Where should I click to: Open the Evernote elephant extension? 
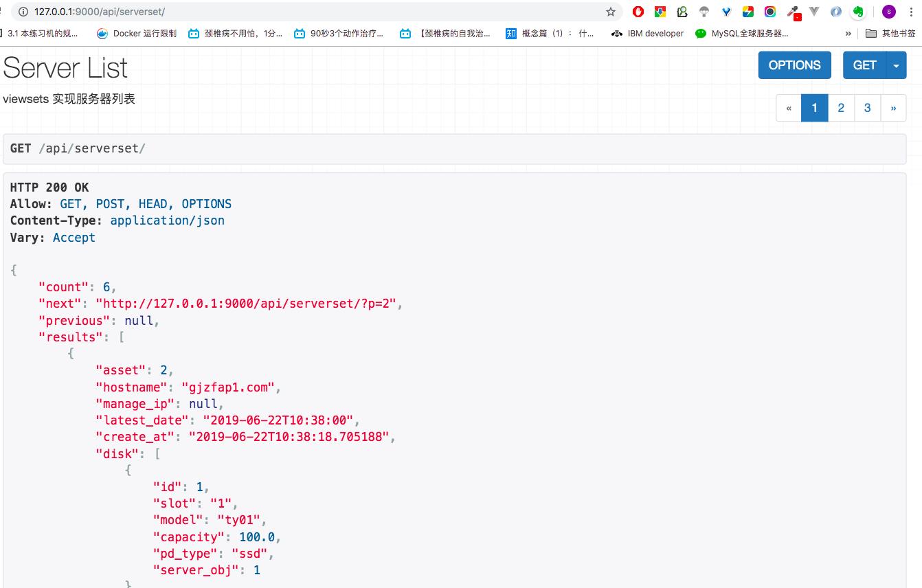tap(858, 12)
